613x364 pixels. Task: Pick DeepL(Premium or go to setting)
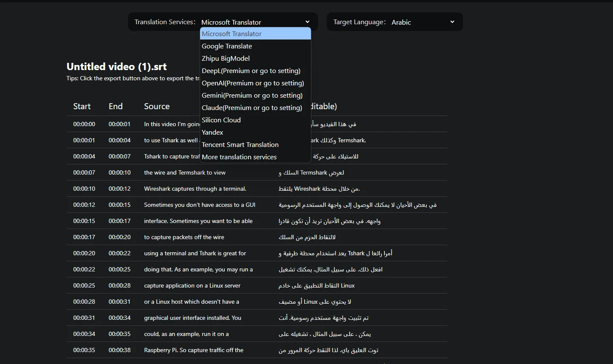click(x=255, y=71)
